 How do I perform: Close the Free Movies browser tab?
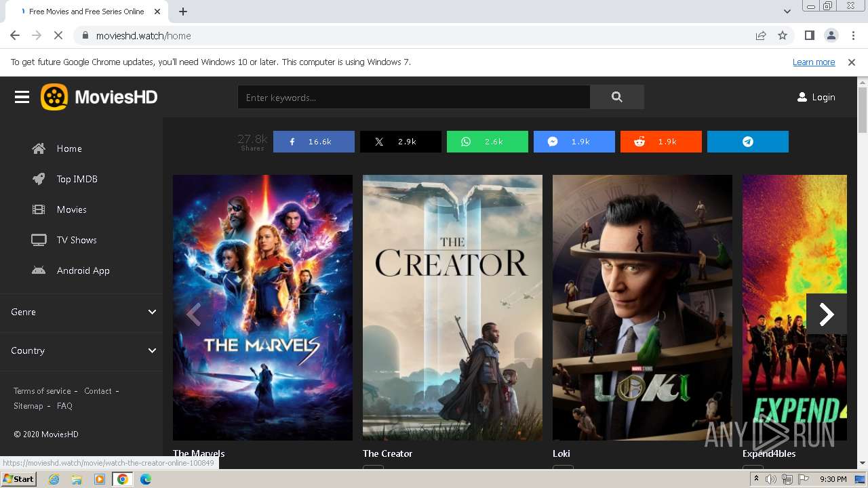(x=157, y=12)
